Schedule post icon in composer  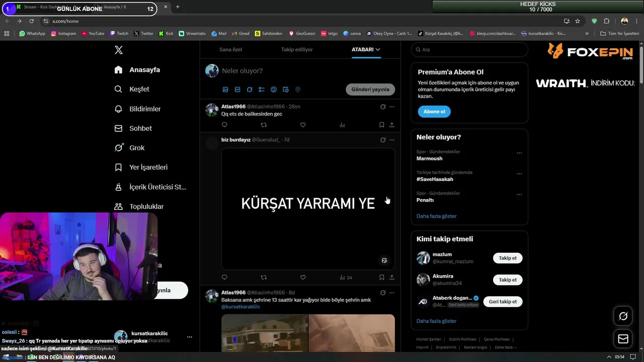tap(286, 89)
